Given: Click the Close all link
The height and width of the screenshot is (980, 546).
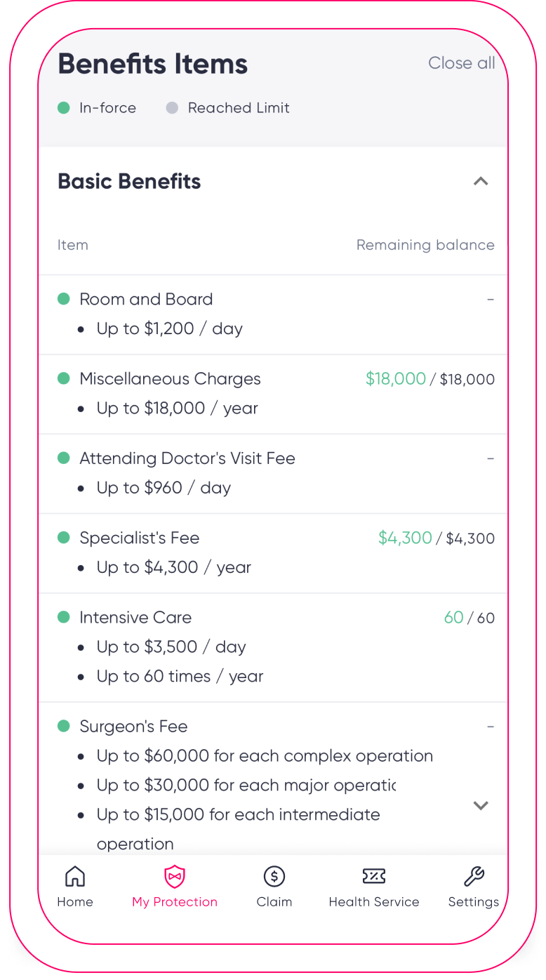Looking at the screenshot, I should 462,63.
